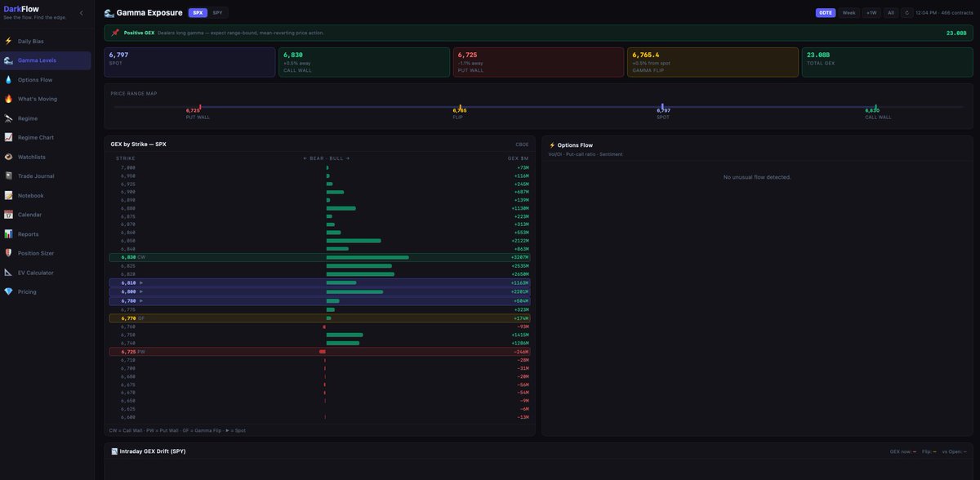Viewport: 980px width, 480px height.
Task: Click the pin icon in Positive GEX banner
Action: point(115,33)
